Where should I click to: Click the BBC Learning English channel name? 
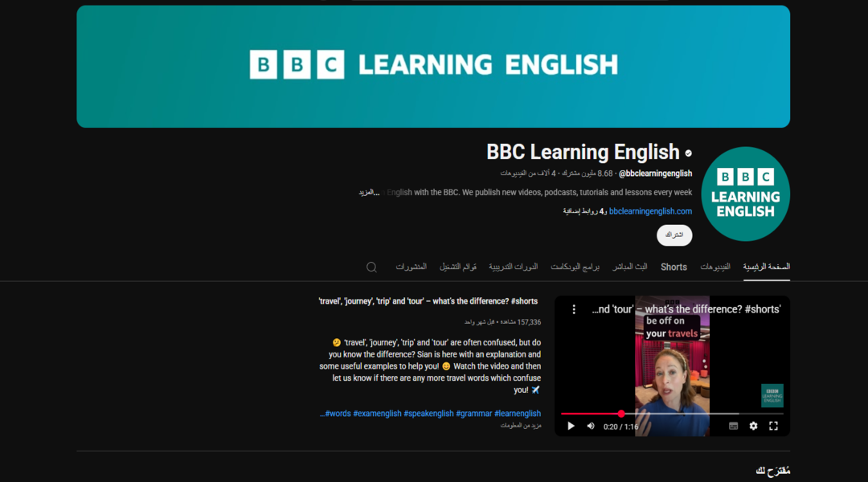click(x=583, y=152)
